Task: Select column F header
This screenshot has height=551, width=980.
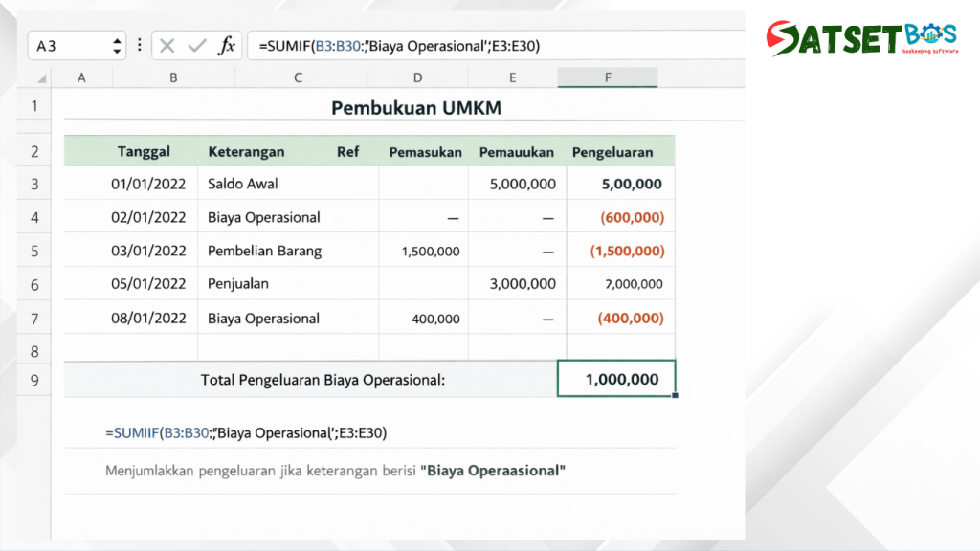Action: click(x=608, y=77)
